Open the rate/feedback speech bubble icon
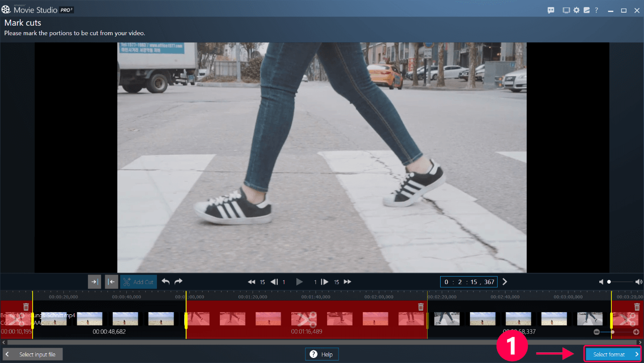This screenshot has width=644, height=363. tap(551, 10)
